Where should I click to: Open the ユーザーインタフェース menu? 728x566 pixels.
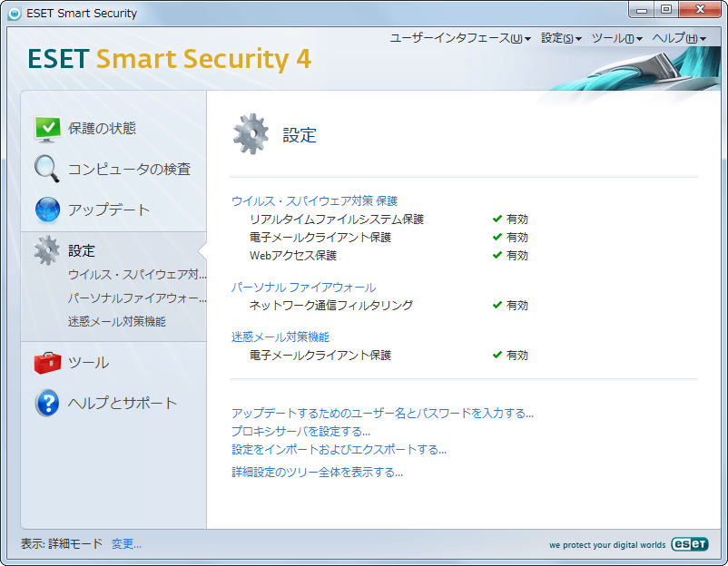(460, 38)
